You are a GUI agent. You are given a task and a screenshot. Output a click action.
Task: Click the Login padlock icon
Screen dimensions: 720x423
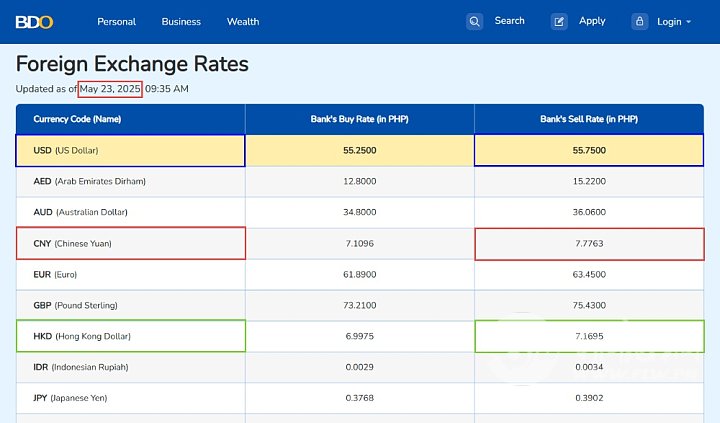coord(639,21)
